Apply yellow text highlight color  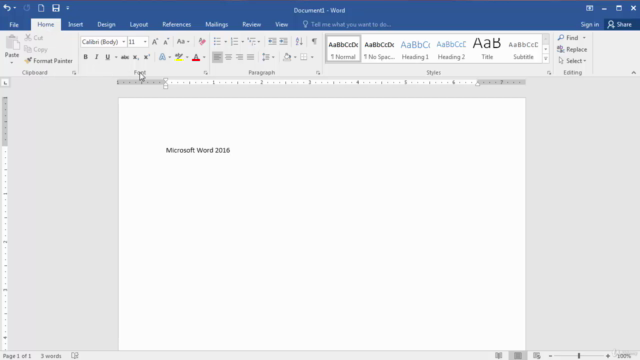pyautogui.click(x=179, y=57)
